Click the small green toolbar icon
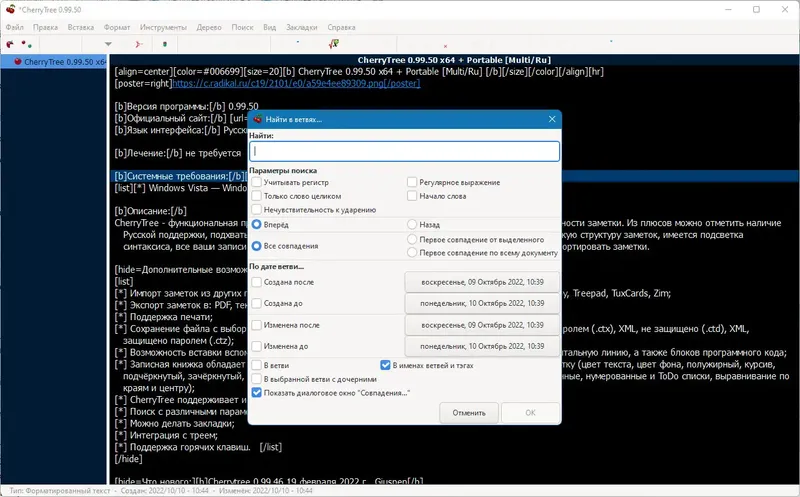800x497 pixels. [x=165, y=44]
